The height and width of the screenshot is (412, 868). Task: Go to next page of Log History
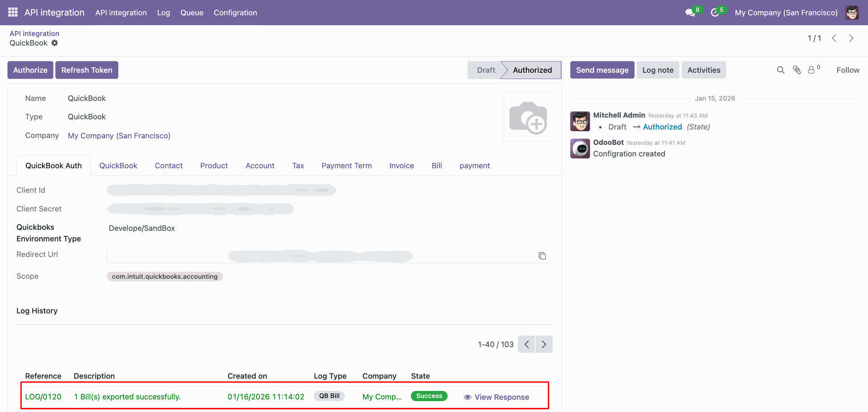tap(544, 344)
